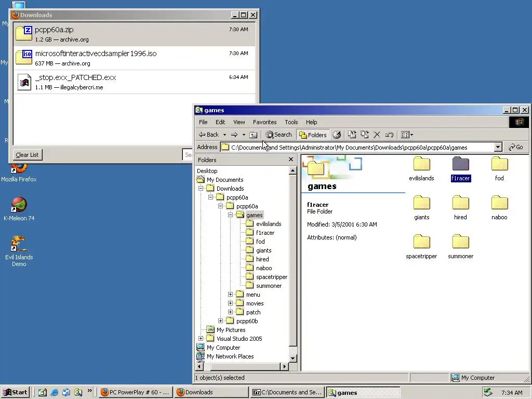Select spacetripper in the folder tree

[271, 277]
